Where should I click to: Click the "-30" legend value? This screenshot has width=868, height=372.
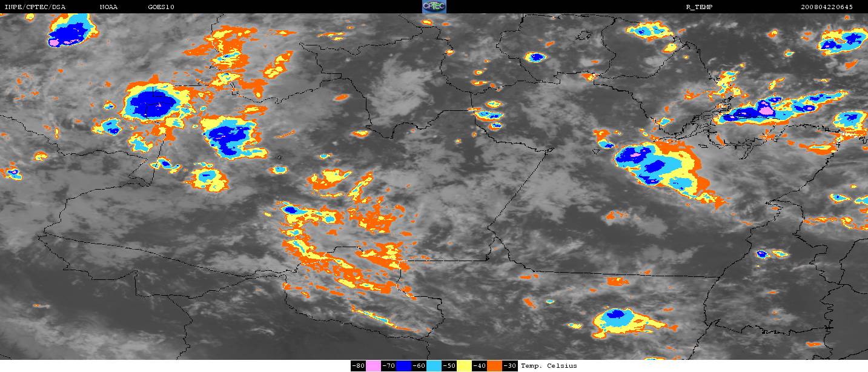click(x=510, y=366)
